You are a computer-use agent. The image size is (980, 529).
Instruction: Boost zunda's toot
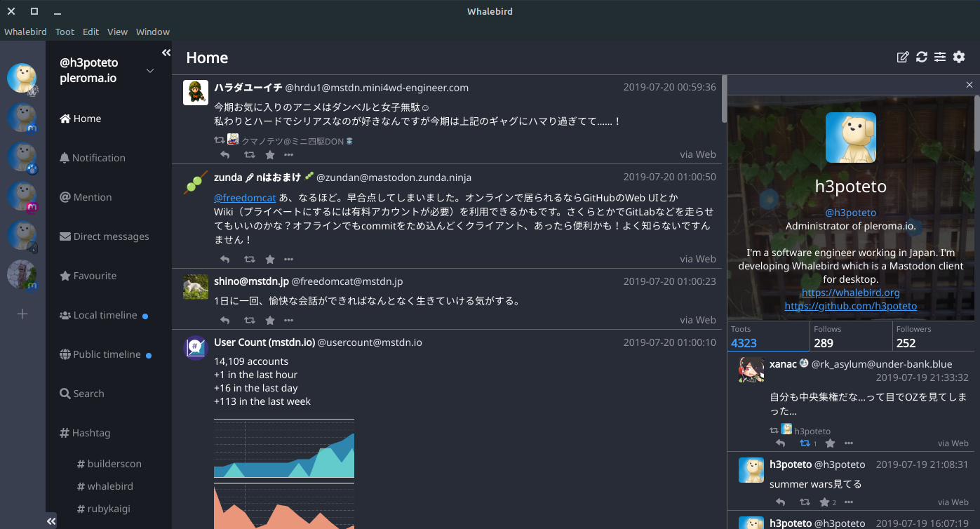click(249, 260)
